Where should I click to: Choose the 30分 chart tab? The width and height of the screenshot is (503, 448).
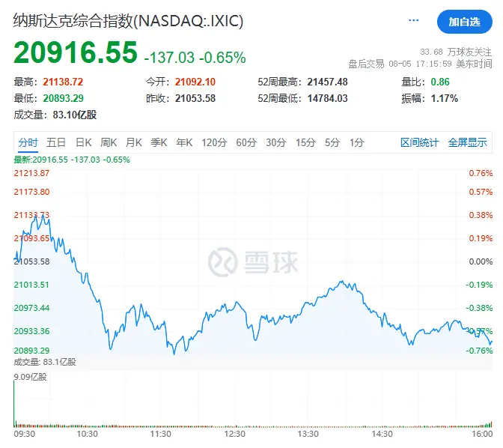pyautogui.click(x=276, y=142)
